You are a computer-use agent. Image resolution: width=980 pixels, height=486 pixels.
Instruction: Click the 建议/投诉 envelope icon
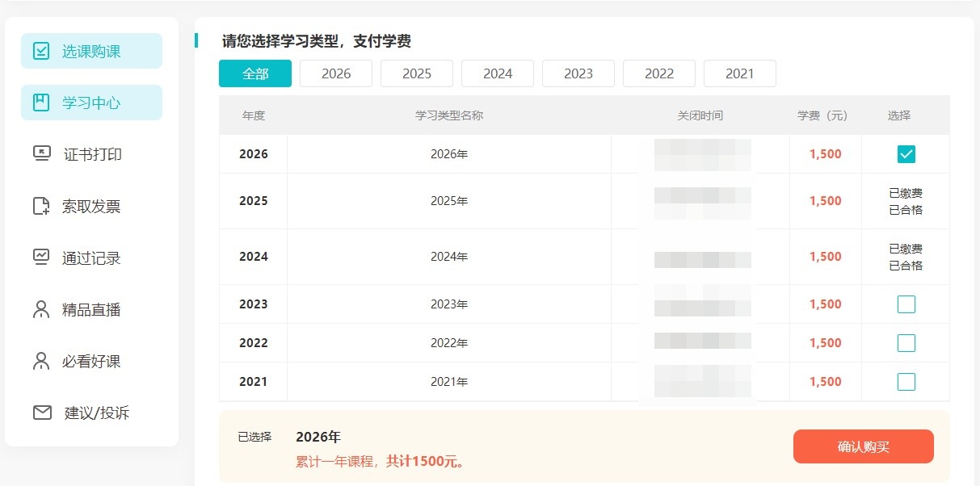(42, 413)
